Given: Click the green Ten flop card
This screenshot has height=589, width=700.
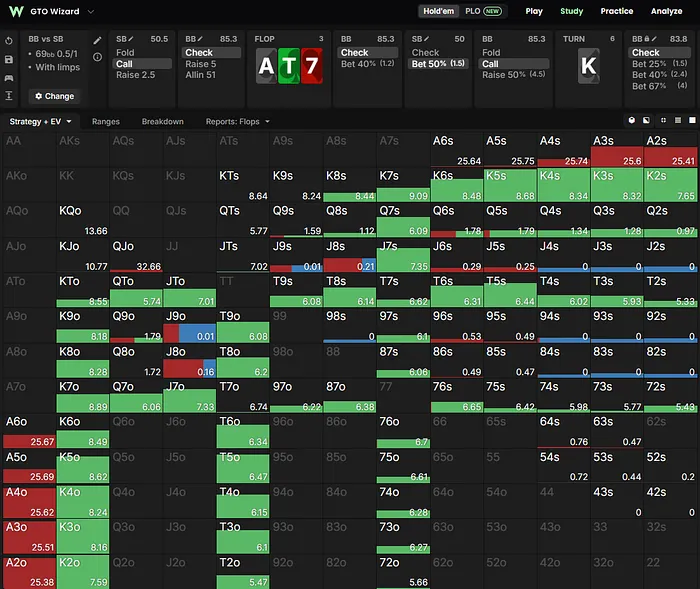Looking at the screenshot, I should coord(289,66).
